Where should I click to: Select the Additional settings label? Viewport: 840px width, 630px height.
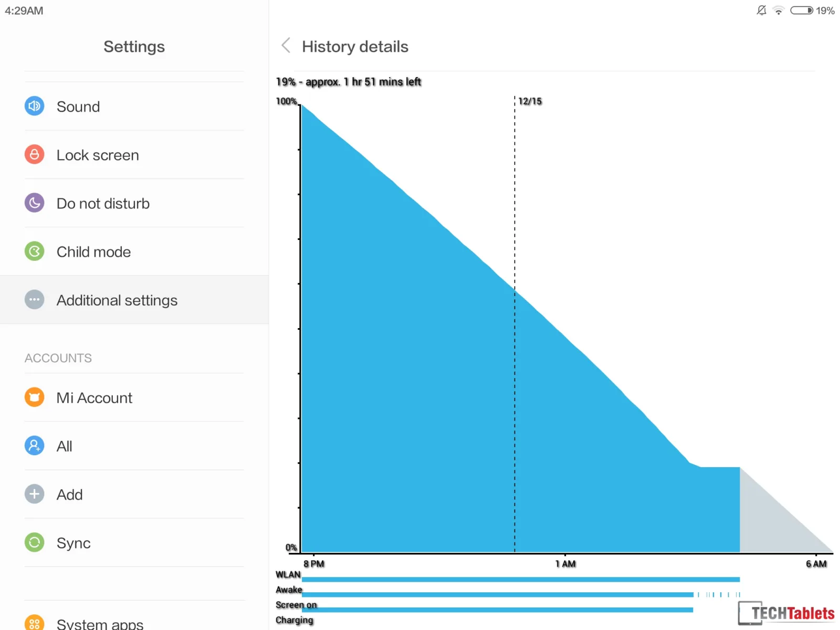tap(117, 300)
